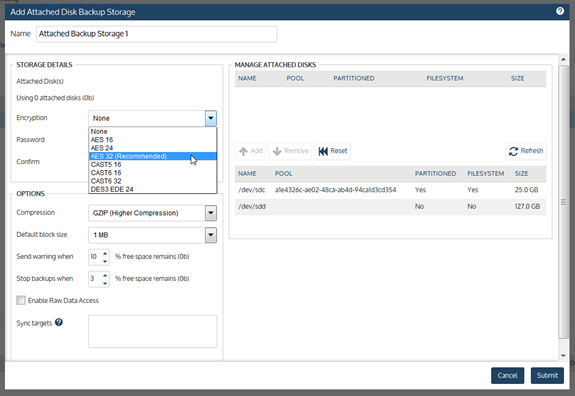Click the scrollbar down arrow
Viewport: 575px width, 396px height.
[x=563, y=355]
